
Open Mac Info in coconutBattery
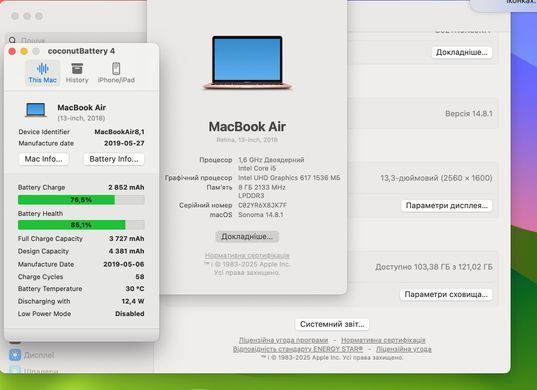(43, 159)
